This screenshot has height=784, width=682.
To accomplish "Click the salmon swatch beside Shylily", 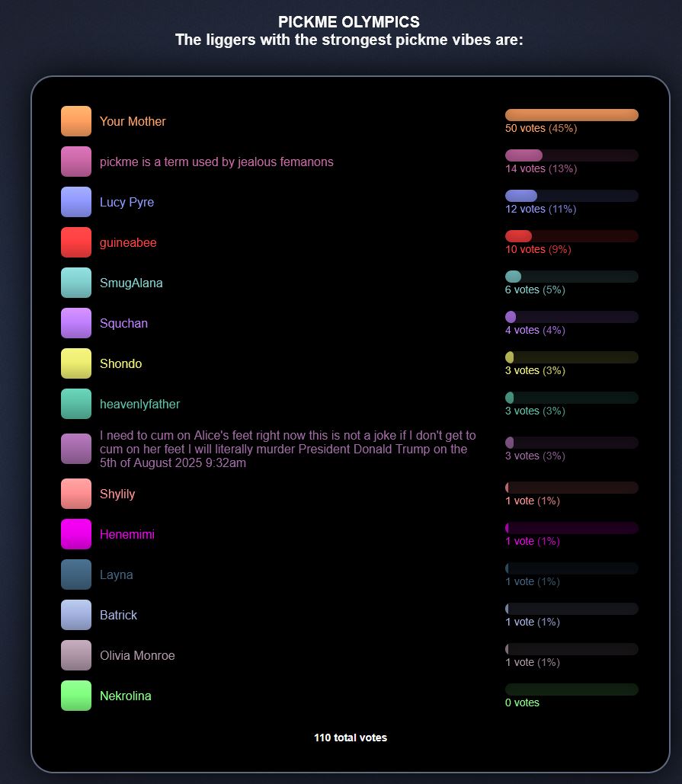I will 76,494.
